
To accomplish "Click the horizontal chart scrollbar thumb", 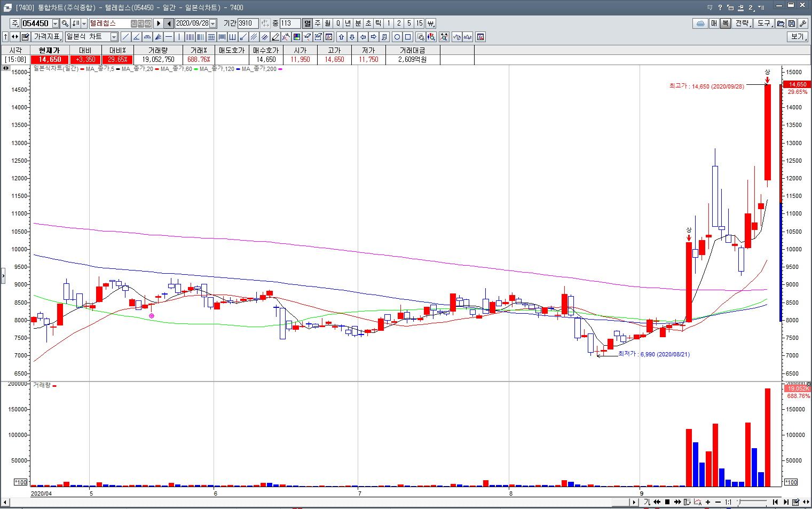I will [x=621, y=502].
